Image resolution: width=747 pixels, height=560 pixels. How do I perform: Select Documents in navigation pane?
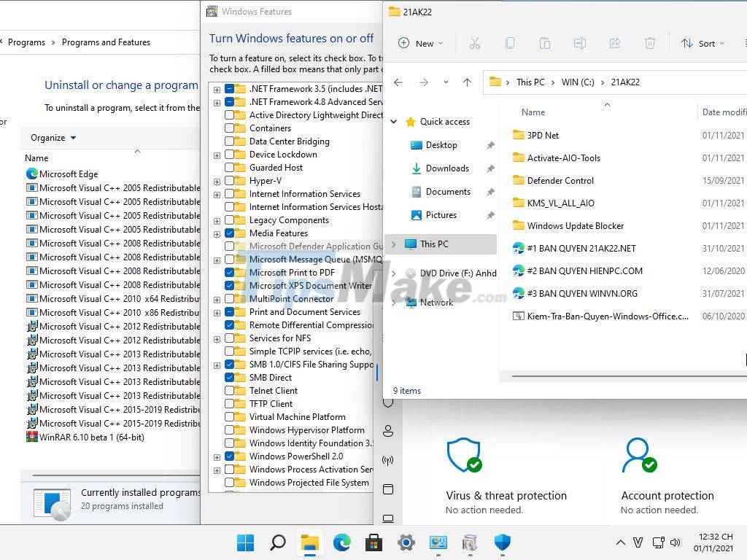click(x=448, y=192)
